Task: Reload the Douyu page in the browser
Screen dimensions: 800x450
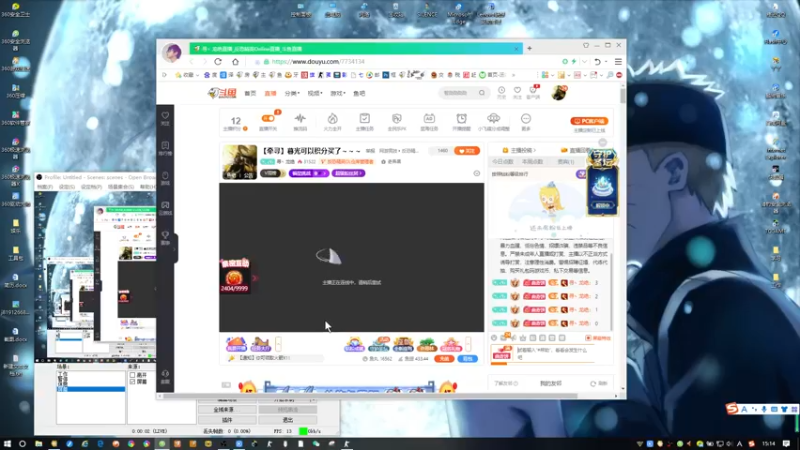Action: coord(218,62)
